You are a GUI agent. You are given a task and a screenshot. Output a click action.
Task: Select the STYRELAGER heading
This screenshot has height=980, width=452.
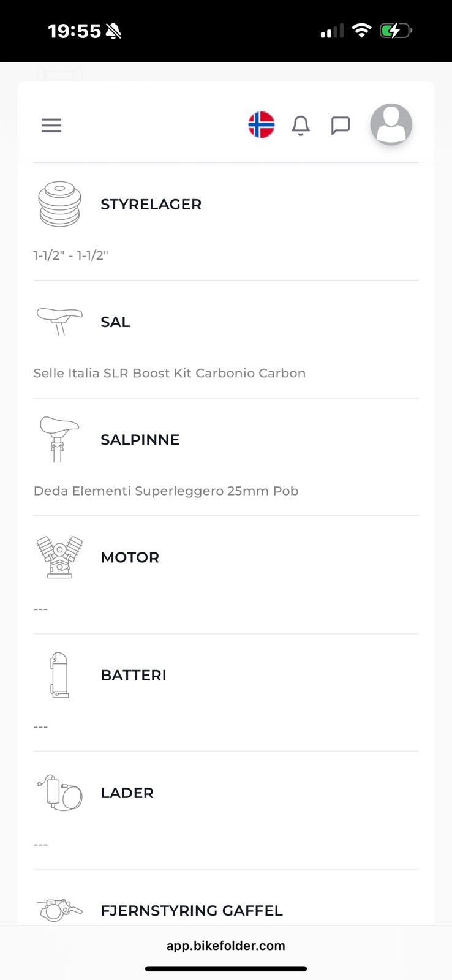(x=151, y=205)
